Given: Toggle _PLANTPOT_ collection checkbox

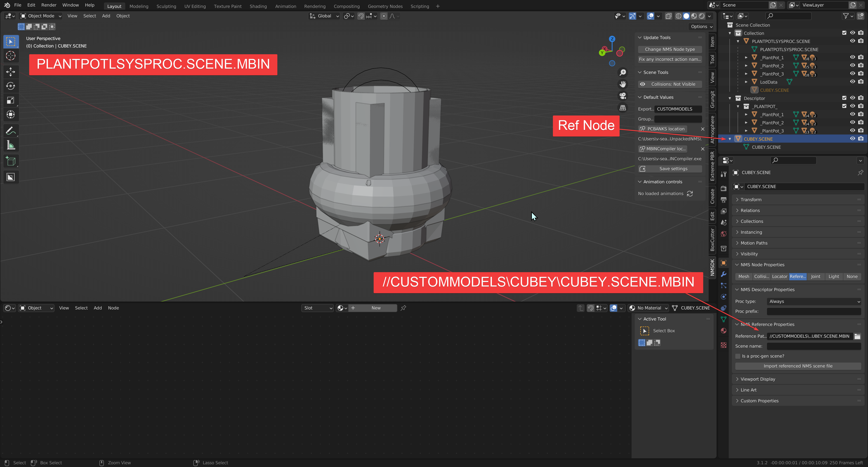Looking at the screenshot, I should pyautogui.click(x=844, y=106).
